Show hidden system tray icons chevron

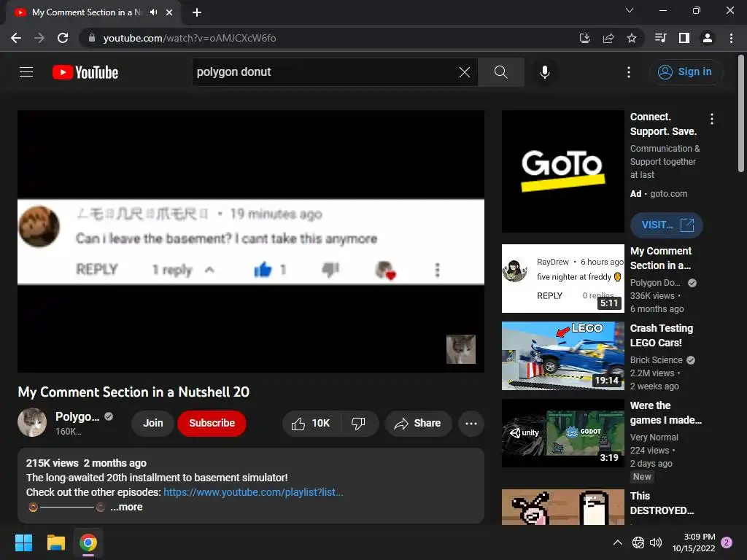pos(618,542)
